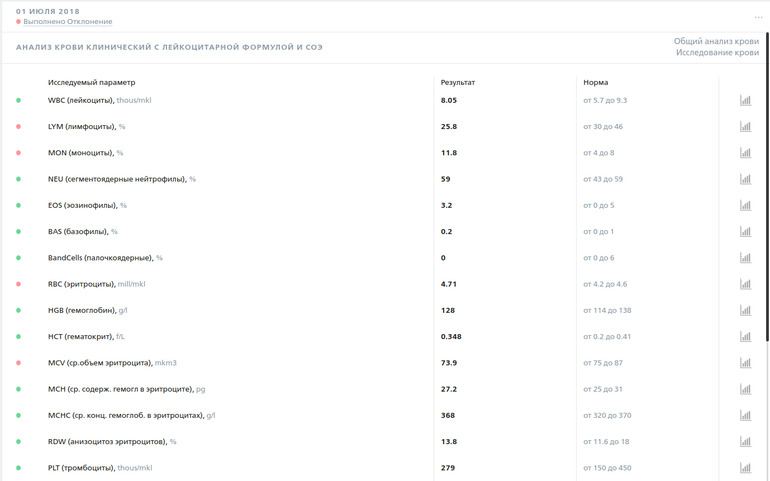Click the 'Норма' column header
The width and height of the screenshot is (770, 481).
click(x=595, y=82)
